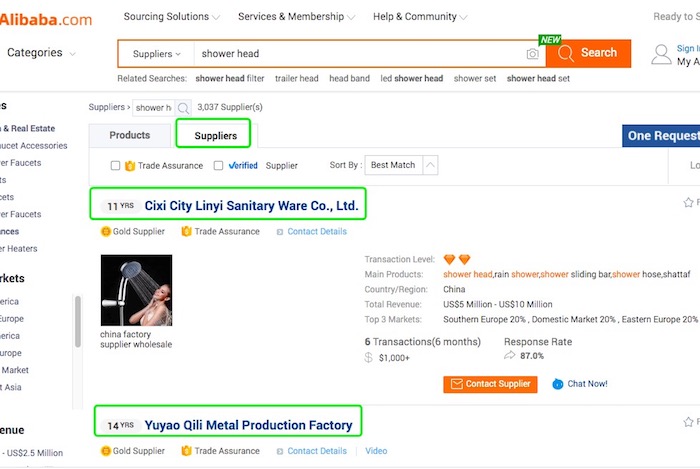The image size is (700, 469).
Task: Open the Help & Community menu
Action: [x=420, y=17]
